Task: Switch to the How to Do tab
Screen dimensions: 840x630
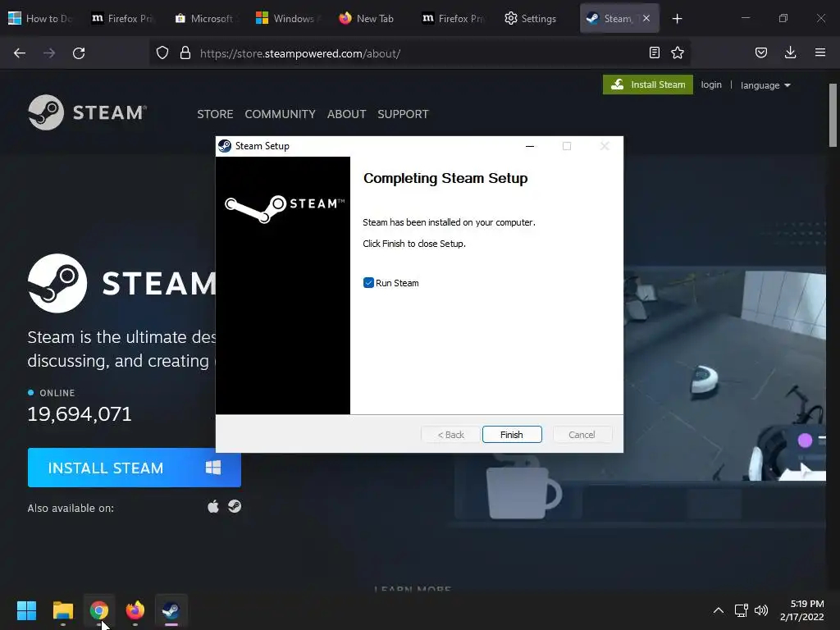Action: [41, 19]
